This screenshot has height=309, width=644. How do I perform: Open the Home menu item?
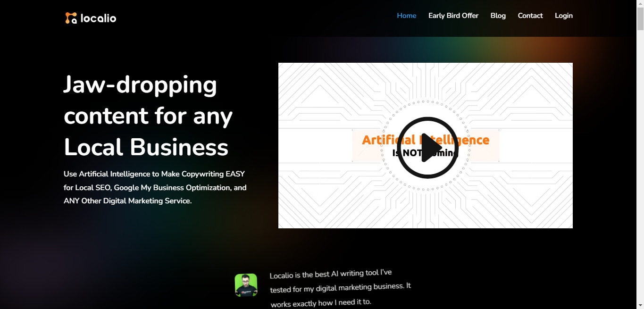point(407,16)
